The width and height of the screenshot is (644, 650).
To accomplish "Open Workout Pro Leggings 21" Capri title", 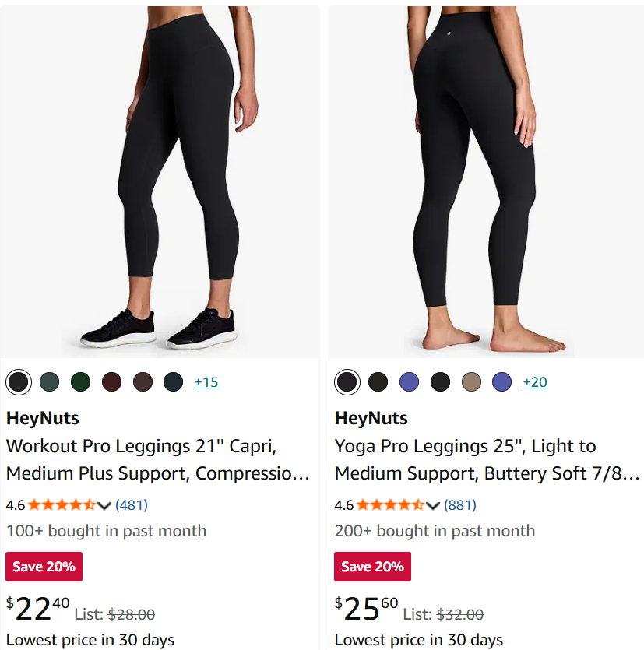I will pyautogui.click(x=157, y=460).
